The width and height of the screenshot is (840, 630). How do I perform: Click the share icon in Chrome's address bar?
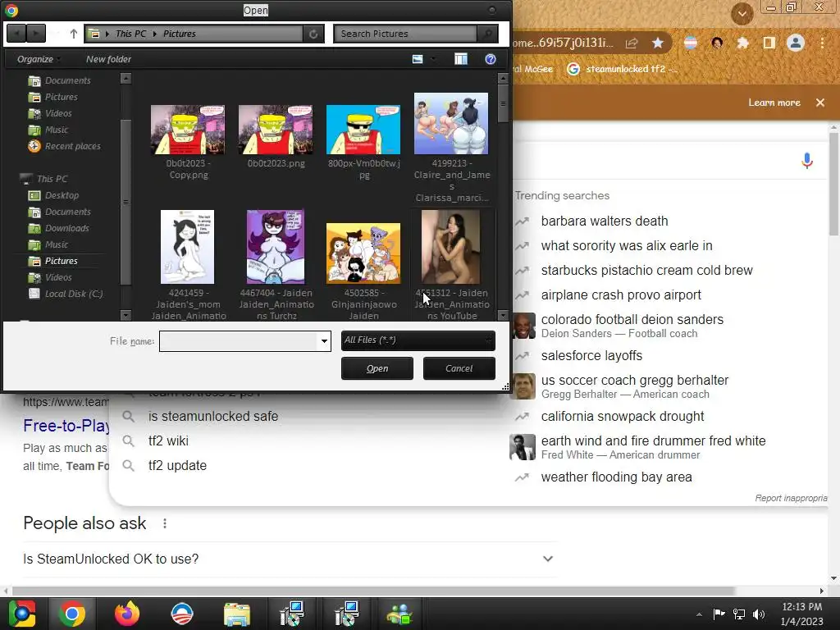tap(632, 43)
